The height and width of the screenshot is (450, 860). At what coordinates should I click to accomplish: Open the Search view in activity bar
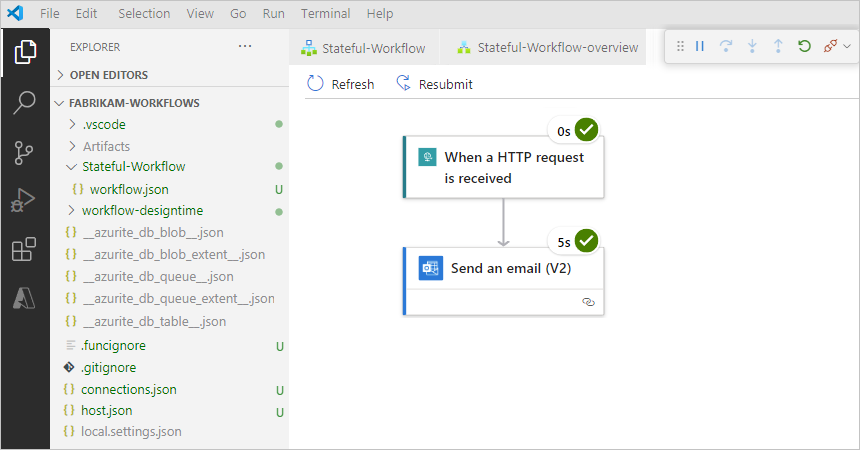coord(25,102)
